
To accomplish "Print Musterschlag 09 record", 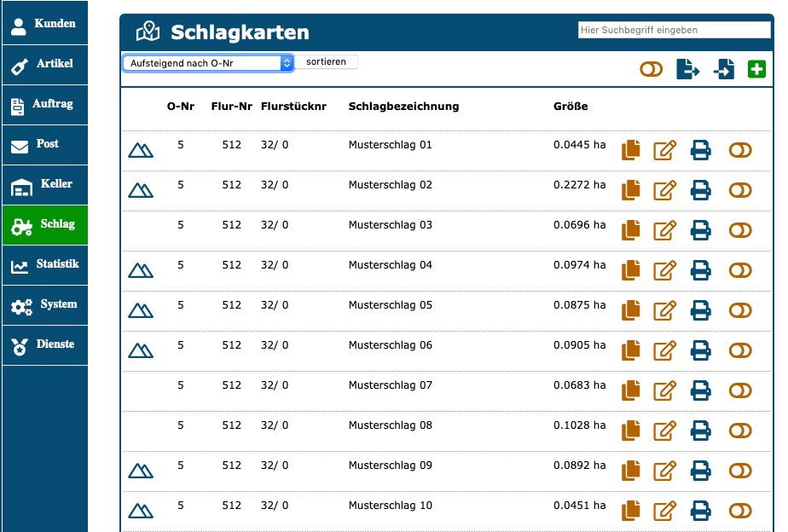I will (x=700, y=471).
